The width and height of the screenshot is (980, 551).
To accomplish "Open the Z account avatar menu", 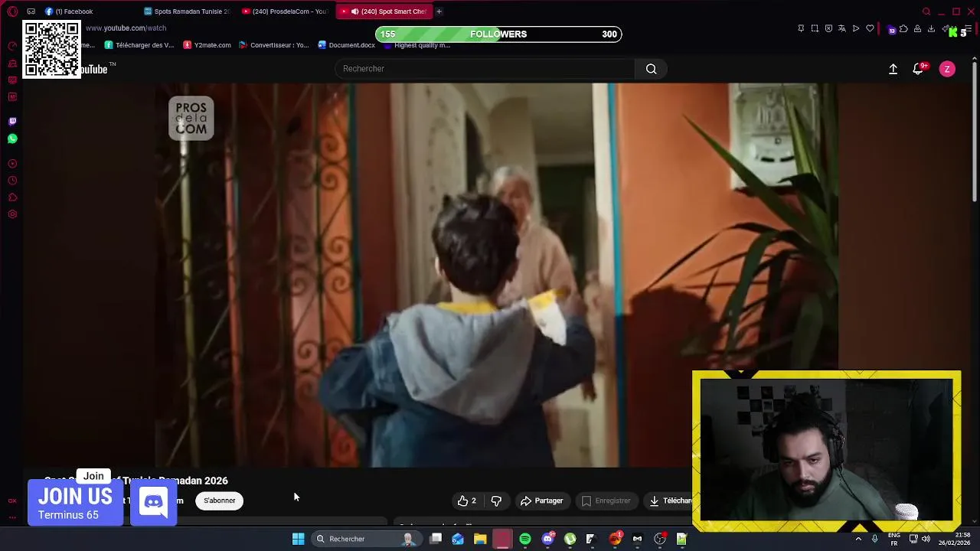I will click(947, 69).
